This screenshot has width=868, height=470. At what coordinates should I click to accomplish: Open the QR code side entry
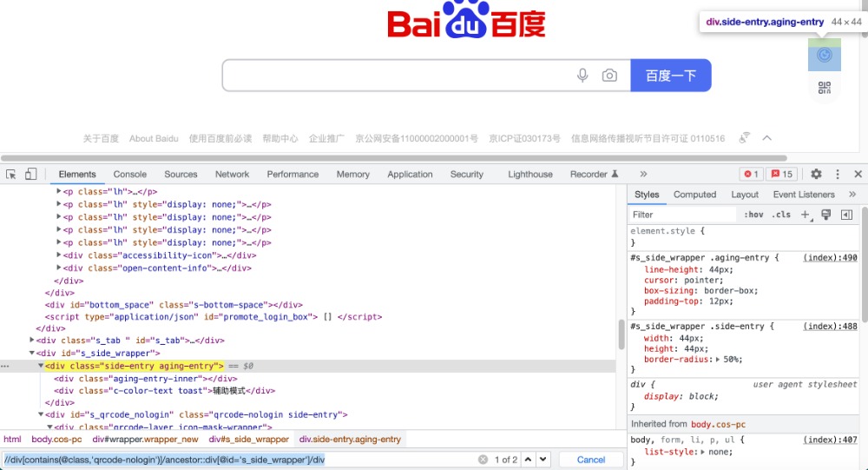click(x=825, y=88)
